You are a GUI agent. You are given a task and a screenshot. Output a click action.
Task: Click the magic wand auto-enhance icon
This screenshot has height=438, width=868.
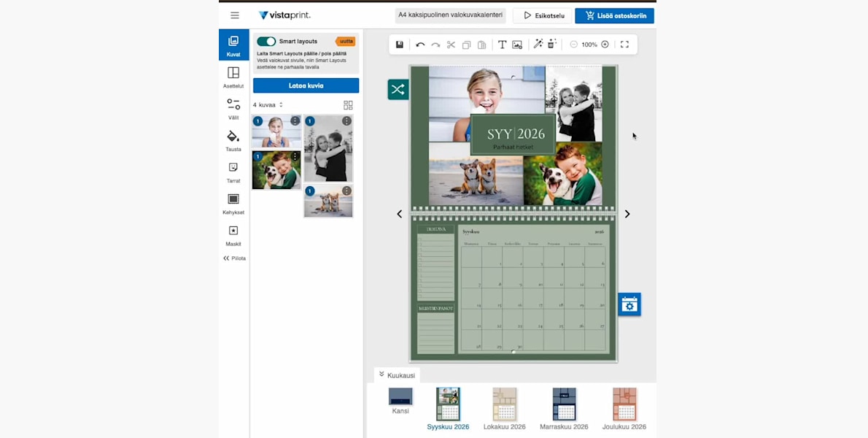pyautogui.click(x=538, y=45)
